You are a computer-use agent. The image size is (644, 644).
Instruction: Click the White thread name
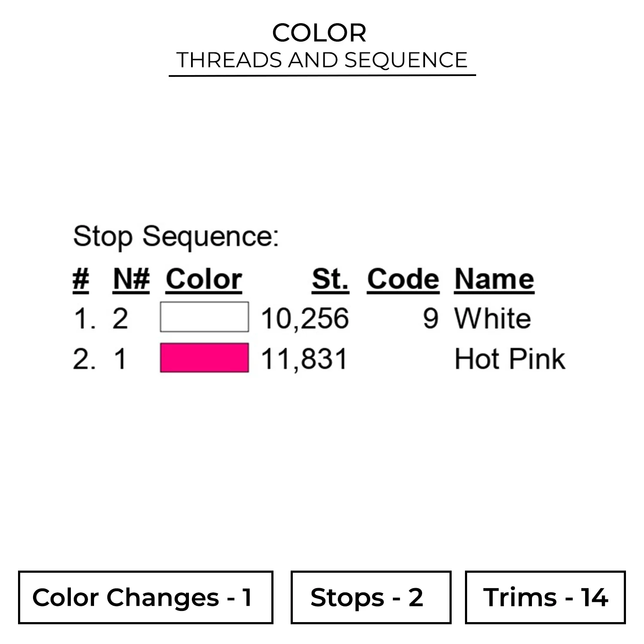[x=492, y=319]
